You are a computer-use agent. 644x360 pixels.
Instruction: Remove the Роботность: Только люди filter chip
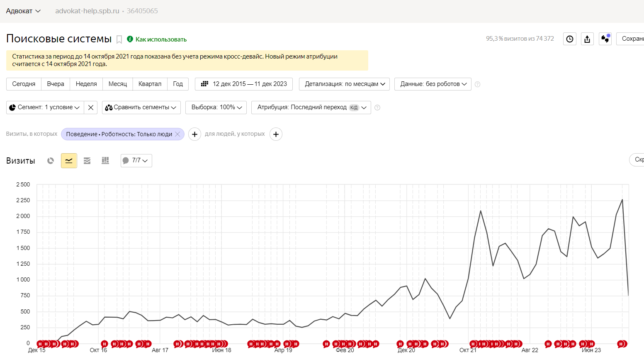177,134
